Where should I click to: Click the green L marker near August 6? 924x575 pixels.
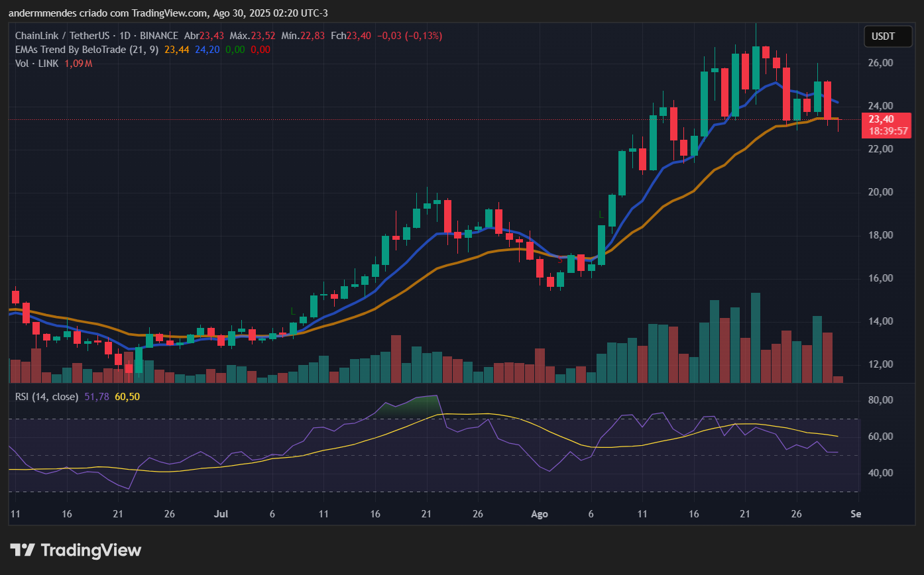click(601, 215)
